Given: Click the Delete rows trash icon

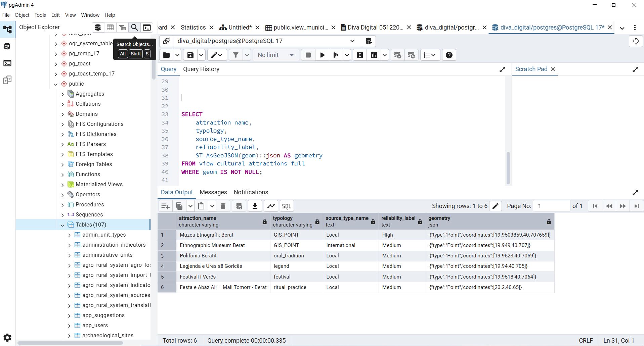Looking at the screenshot, I should click(223, 206).
